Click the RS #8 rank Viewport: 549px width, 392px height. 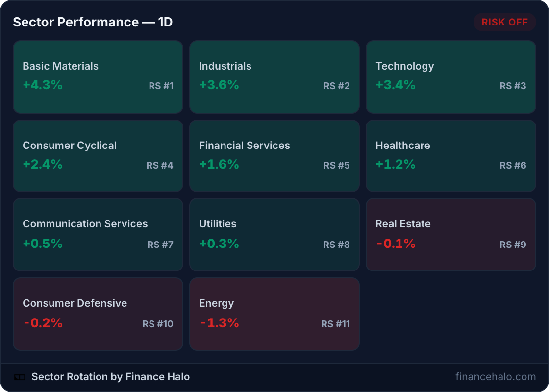(x=336, y=245)
